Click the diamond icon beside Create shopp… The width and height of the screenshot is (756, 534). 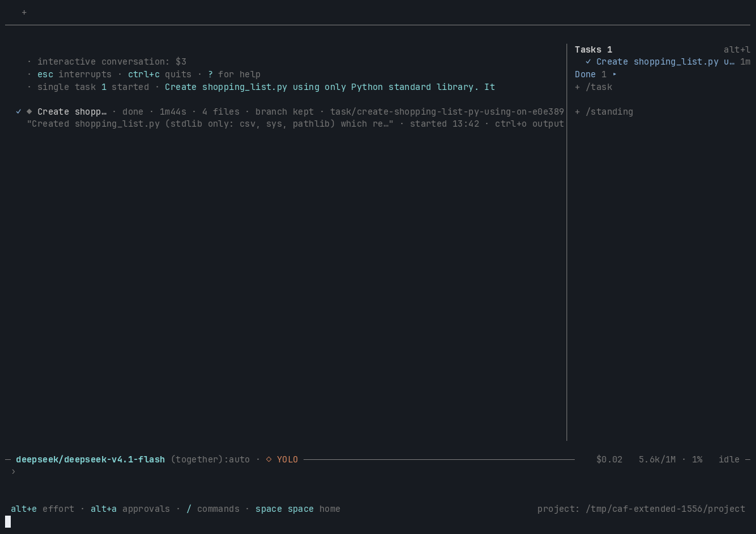coord(29,111)
